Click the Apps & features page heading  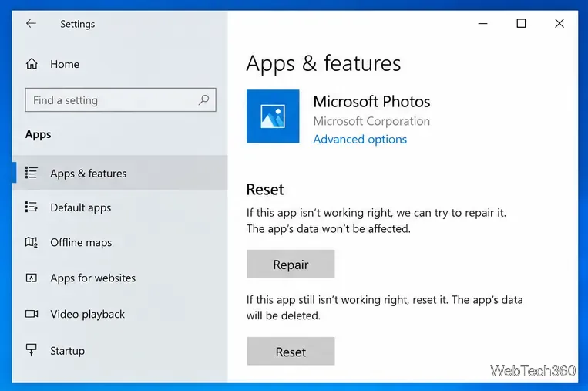pos(324,63)
